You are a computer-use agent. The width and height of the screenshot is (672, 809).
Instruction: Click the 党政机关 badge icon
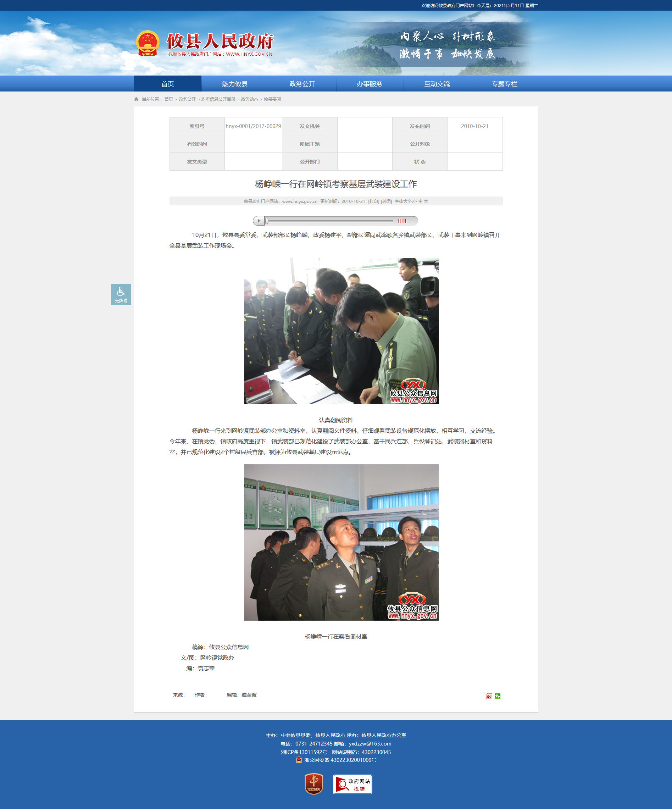(x=314, y=784)
